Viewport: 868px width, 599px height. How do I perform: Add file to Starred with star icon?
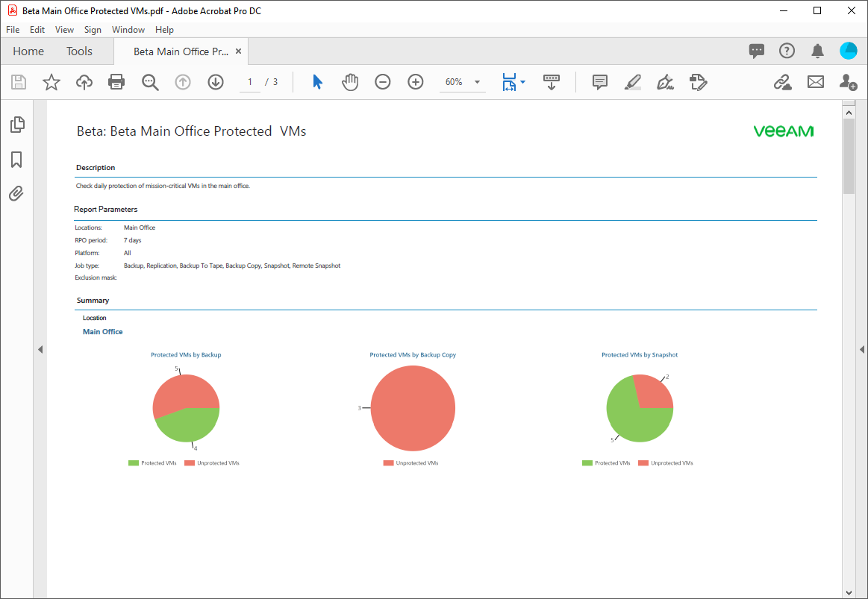click(51, 82)
